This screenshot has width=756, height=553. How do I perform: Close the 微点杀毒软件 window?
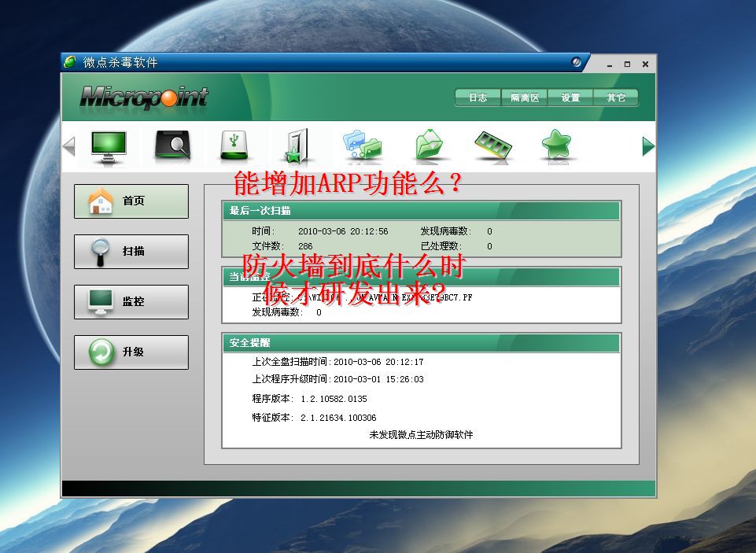[x=645, y=65]
